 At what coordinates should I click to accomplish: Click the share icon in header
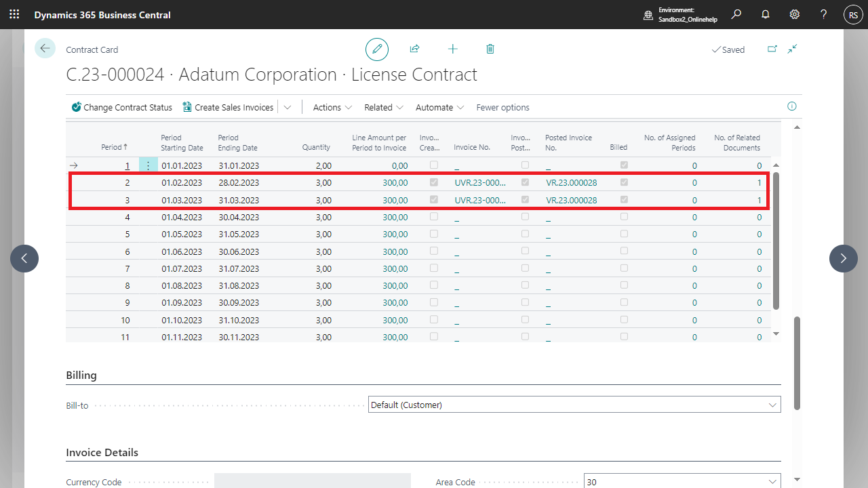pyautogui.click(x=414, y=49)
